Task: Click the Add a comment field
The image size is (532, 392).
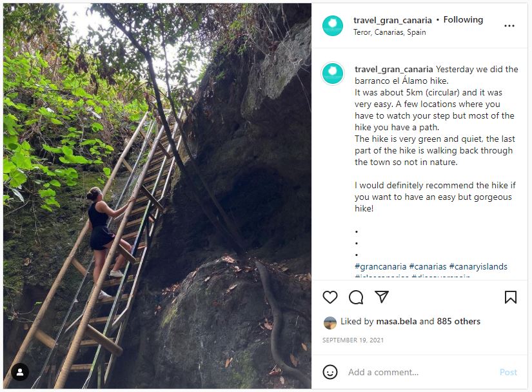Action: coord(419,372)
